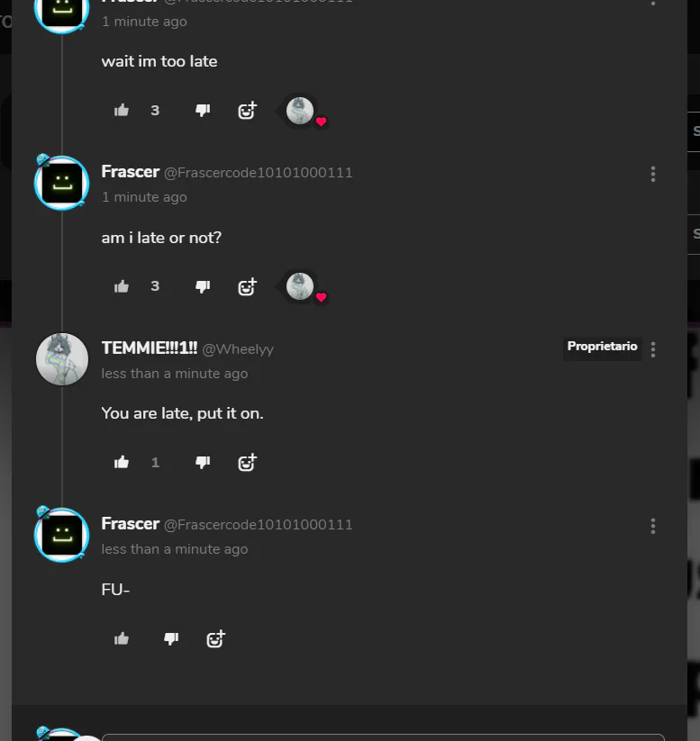Add reaction to "wait im too late" comment
Screen dimensions: 700x741
pyautogui.click(x=247, y=110)
